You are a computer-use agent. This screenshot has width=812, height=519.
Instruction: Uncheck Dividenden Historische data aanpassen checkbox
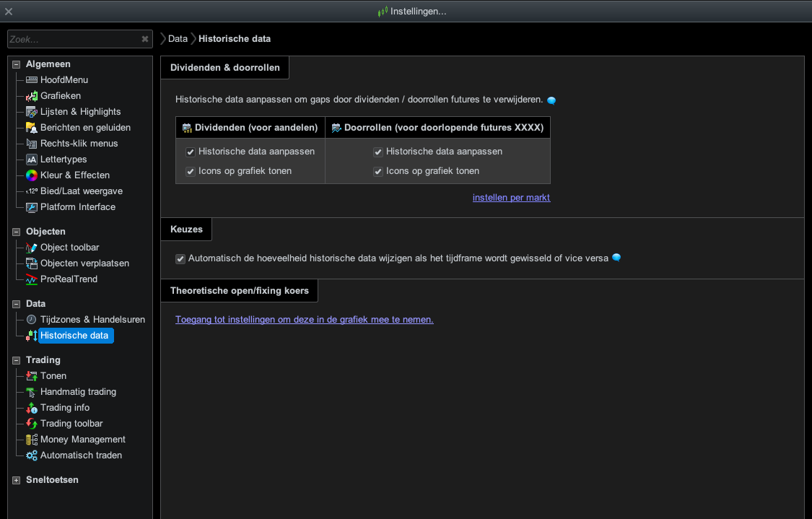191,152
